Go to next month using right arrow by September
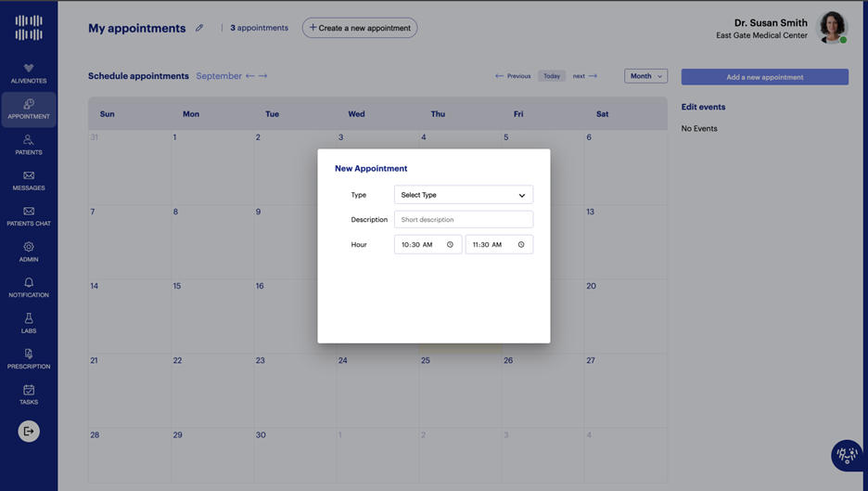The height and width of the screenshot is (491, 868). (x=263, y=76)
